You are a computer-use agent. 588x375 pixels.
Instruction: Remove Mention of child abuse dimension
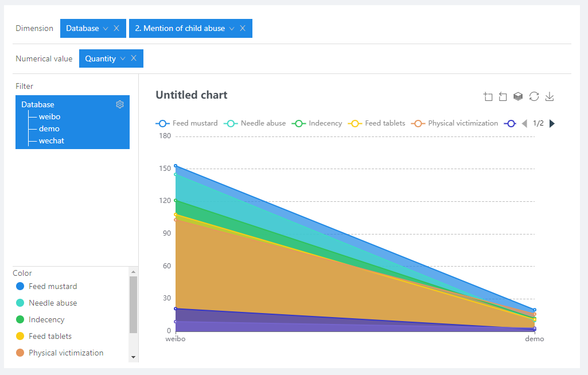(243, 28)
